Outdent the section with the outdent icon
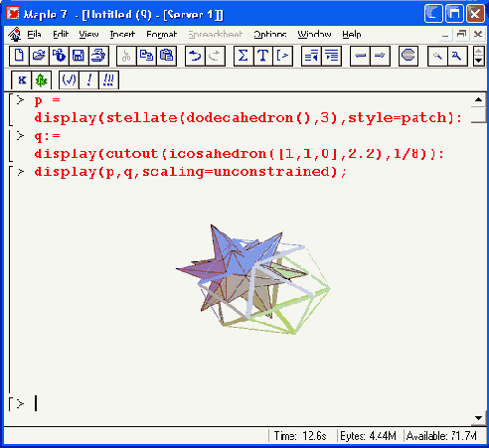 (311, 56)
